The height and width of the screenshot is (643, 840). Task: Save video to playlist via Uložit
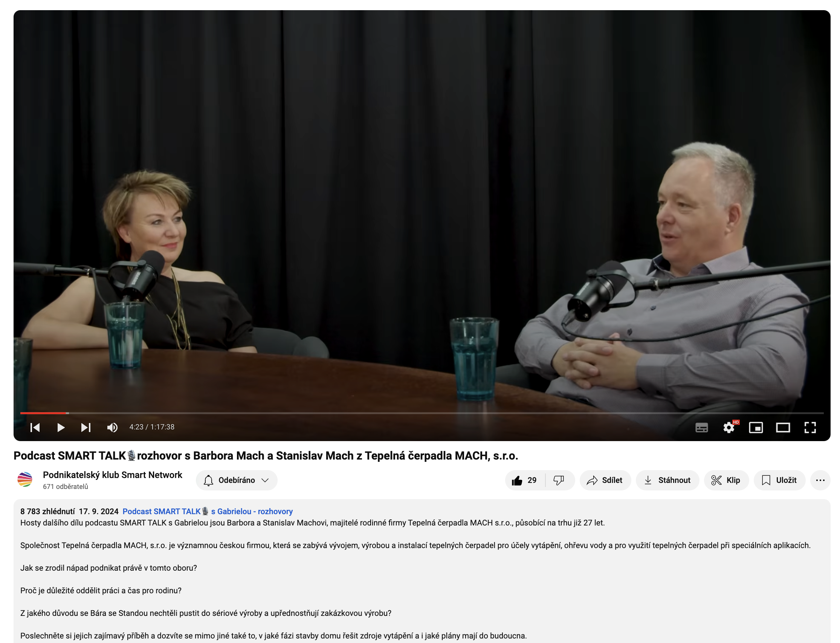point(779,480)
